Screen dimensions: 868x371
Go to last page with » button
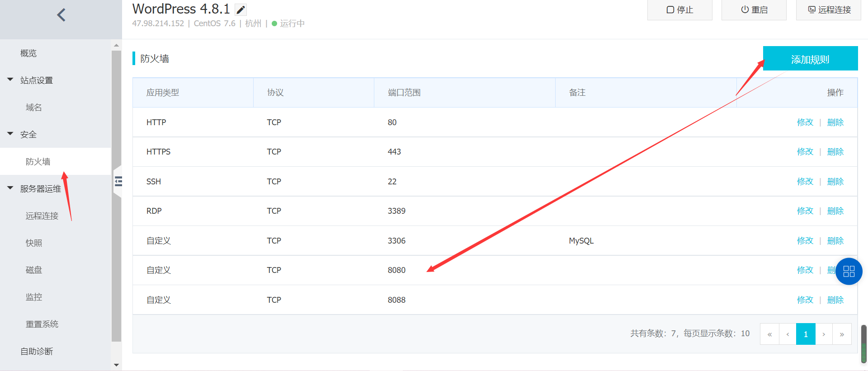[842, 334]
